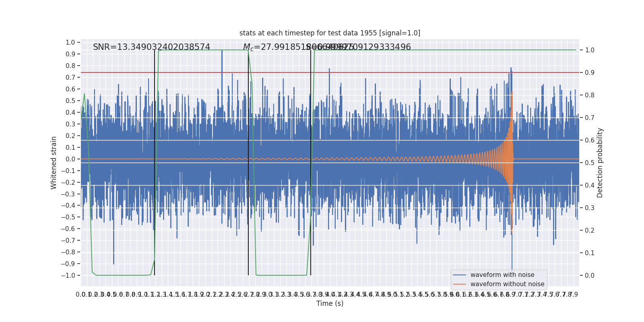Select the "waveform with noise" legend label
This screenshot has height=322, width=644.
click(502, 275)
